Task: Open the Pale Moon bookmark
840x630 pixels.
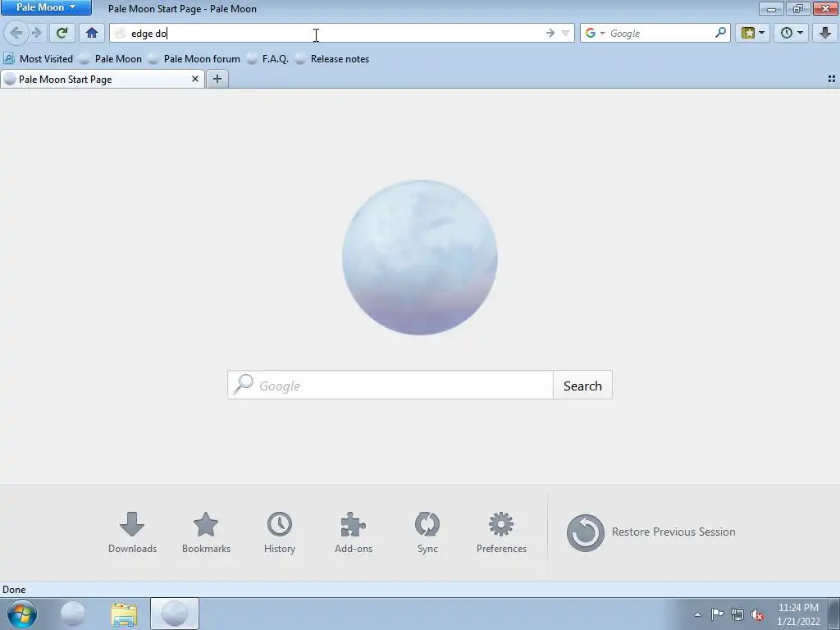Action: click(111, 59)
